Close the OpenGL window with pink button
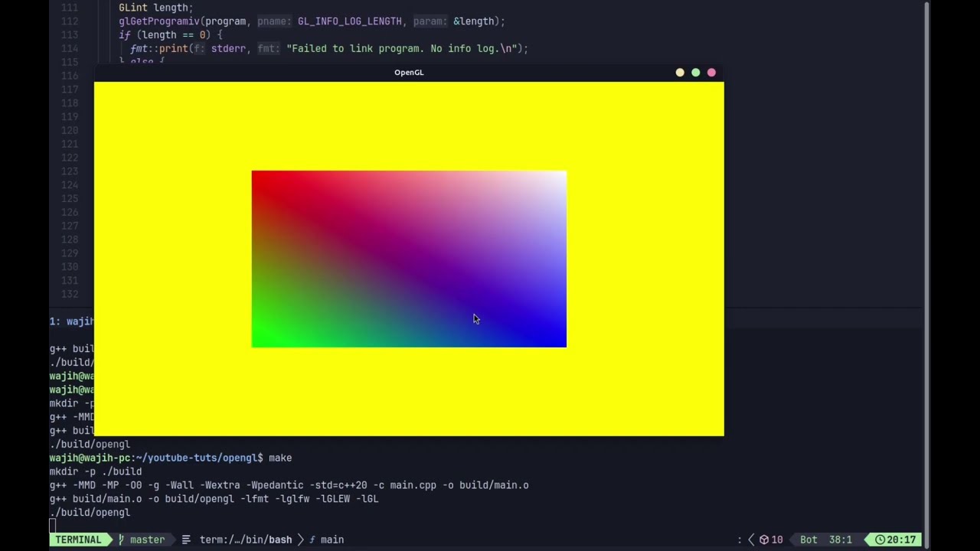Viewport: 980px width, 551px height. 711,73
